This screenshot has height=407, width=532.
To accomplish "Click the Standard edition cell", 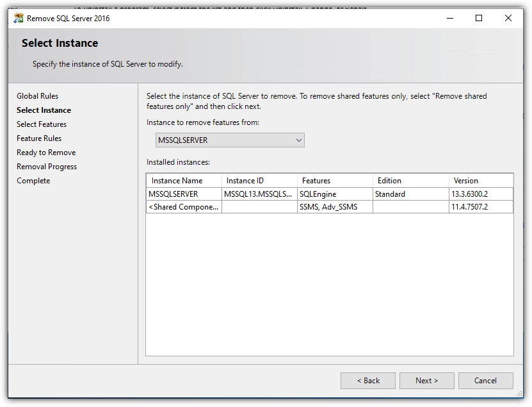I will 411,194.
